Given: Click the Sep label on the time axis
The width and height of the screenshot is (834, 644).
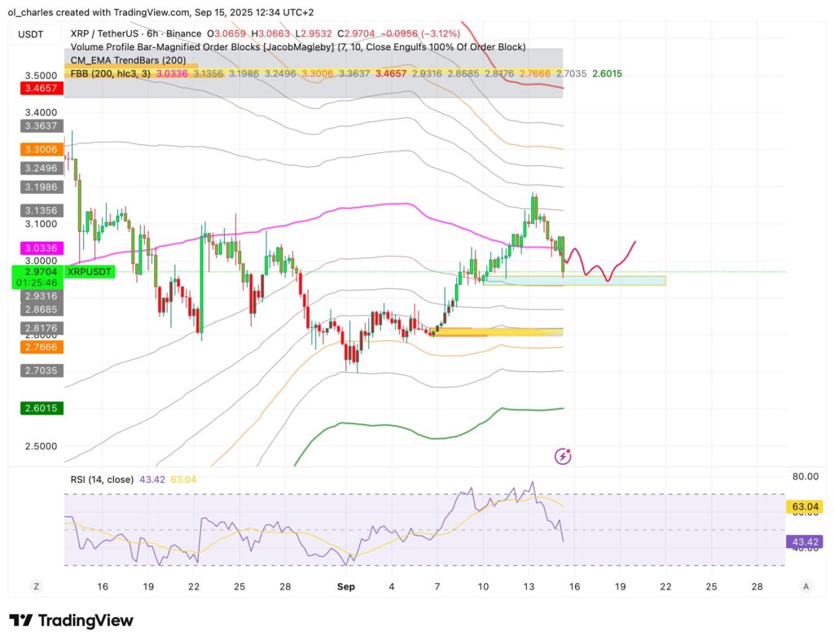Looking at the screenshot, I should pos(346,586).
